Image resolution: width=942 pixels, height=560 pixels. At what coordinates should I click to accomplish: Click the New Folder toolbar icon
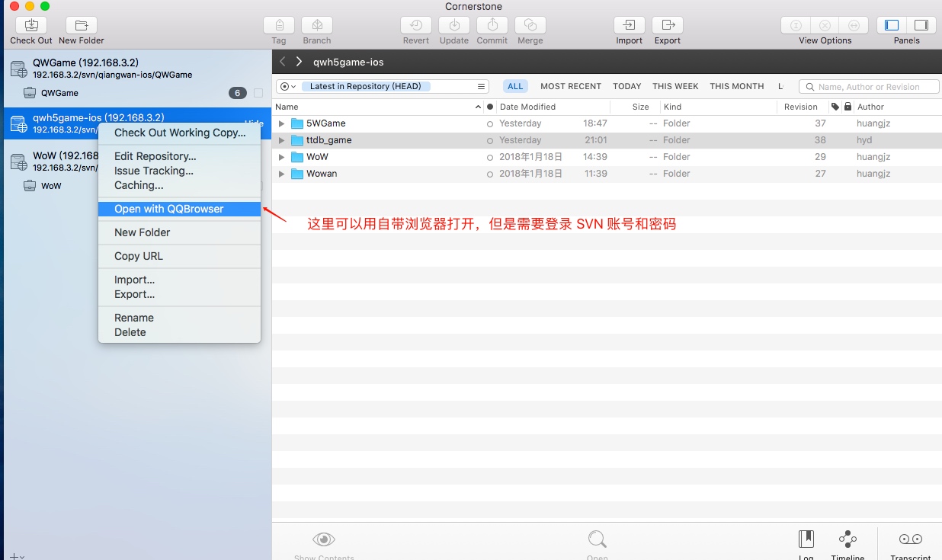[82, 25]
